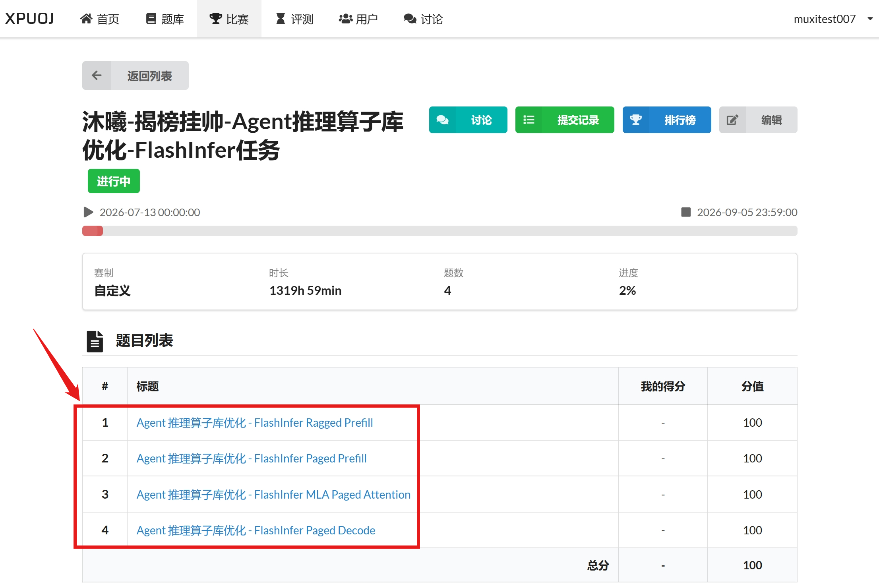Click the users icon beside 用户
The height and width of the screenshot is (588, 879).
(346, 19)
